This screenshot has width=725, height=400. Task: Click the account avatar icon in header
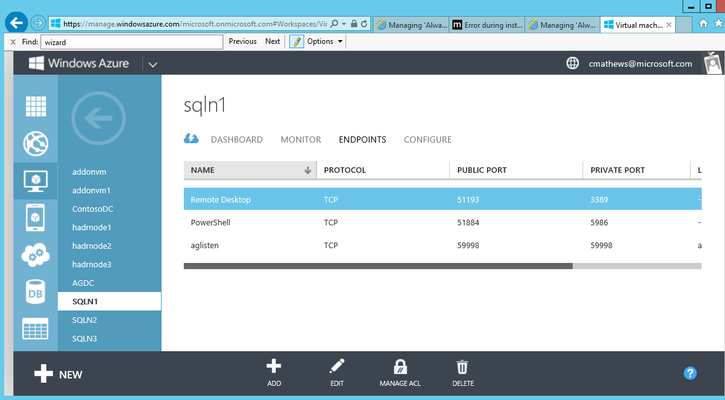pos(713,63)
